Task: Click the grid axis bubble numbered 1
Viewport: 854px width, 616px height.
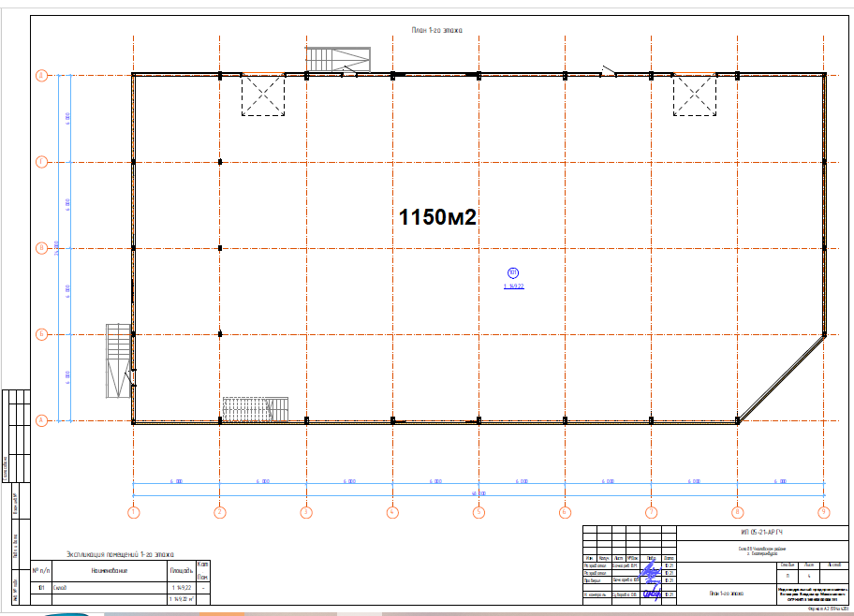Action: (133, 512)
